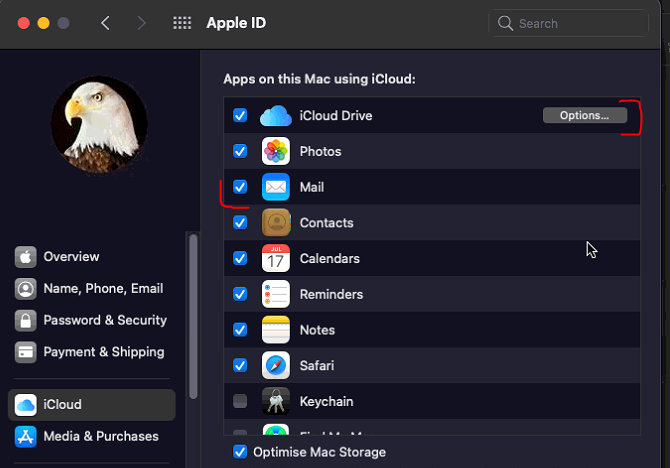Uncheck Safari iCloud syncing

(x=240, y=365)
